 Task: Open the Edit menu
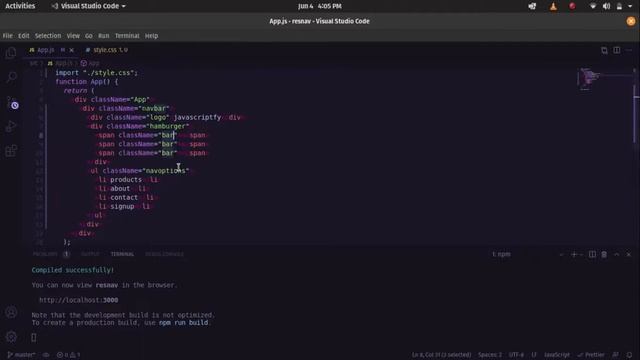click(x=24, y=36)
